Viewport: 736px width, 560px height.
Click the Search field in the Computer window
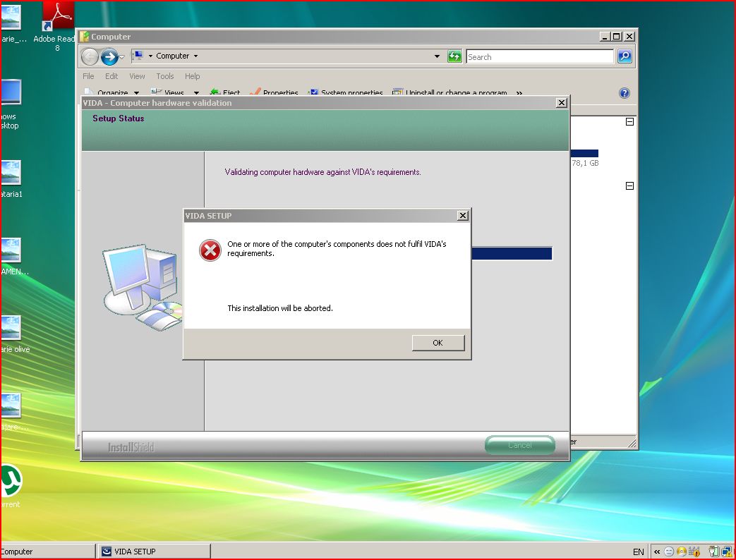point(540,56)
